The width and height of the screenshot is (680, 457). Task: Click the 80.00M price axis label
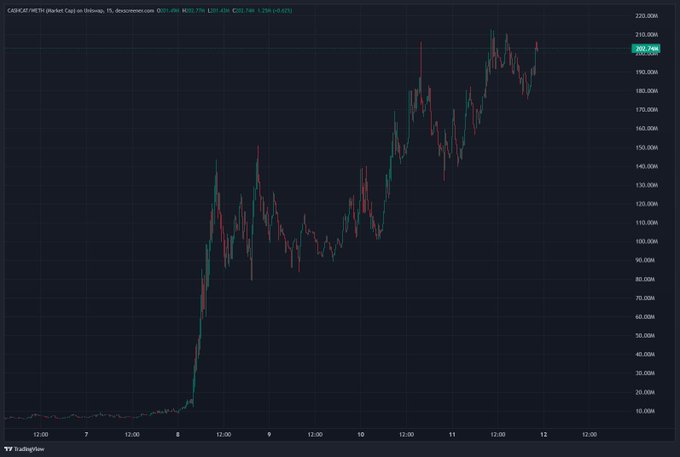(645, 279)
